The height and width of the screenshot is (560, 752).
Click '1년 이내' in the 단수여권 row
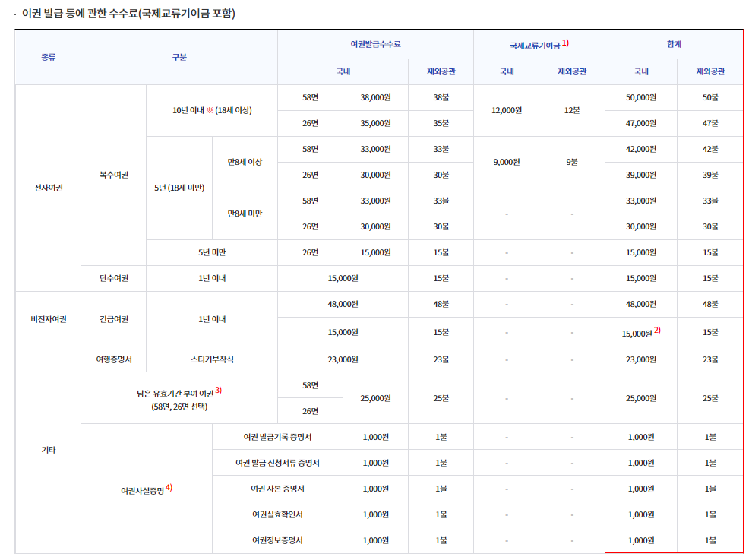tap(212, 278)
